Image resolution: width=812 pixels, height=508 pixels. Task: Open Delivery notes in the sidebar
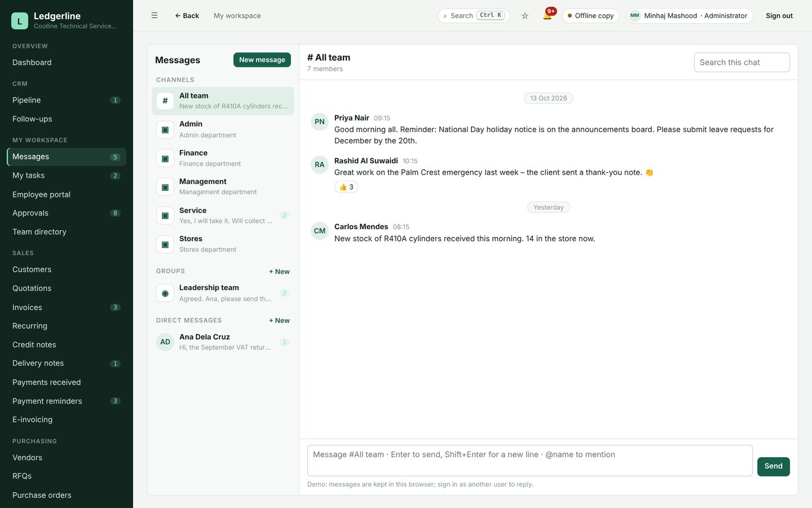point(67,364)
